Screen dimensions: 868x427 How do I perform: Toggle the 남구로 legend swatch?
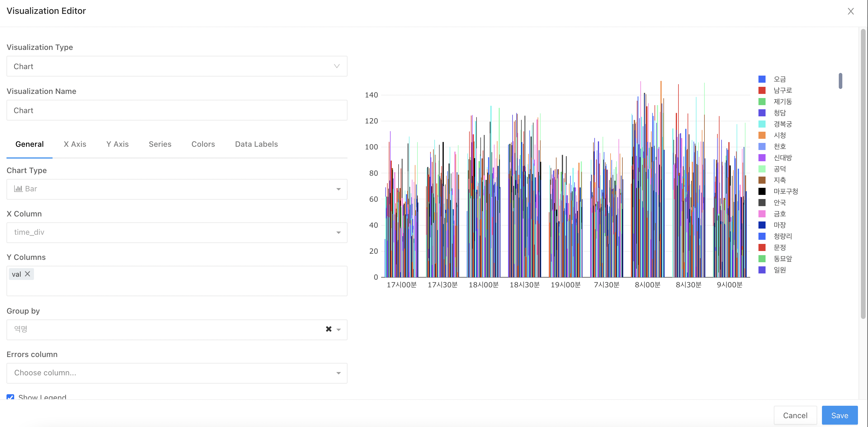point(762,90)
